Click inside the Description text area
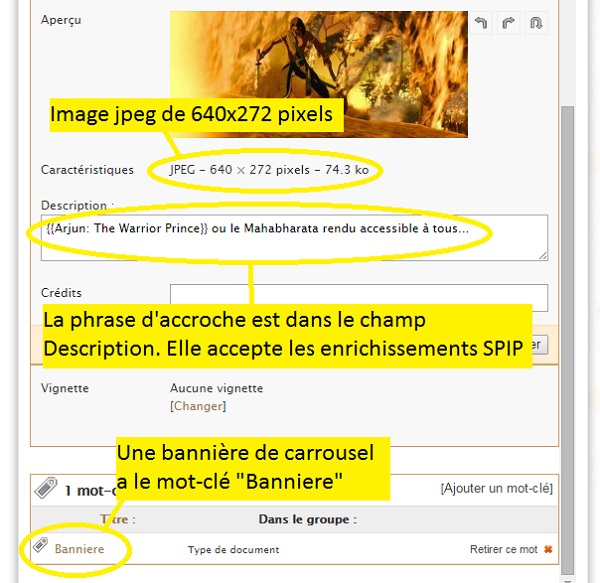600x583 pixels. point(294,238)
